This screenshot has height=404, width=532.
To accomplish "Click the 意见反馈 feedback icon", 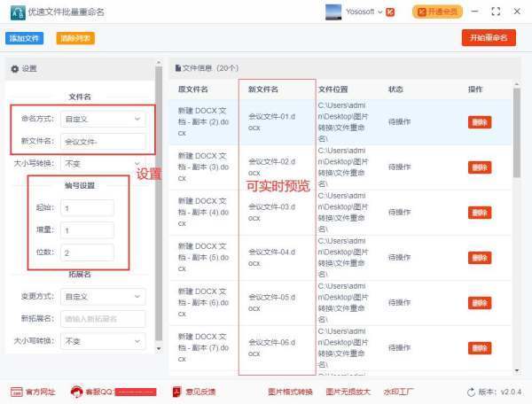I will [175, 392].
